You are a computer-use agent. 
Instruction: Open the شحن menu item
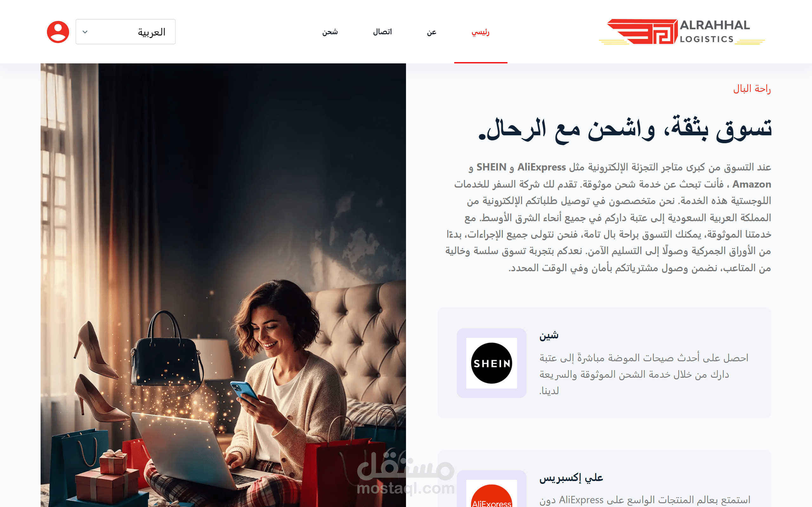330,32
